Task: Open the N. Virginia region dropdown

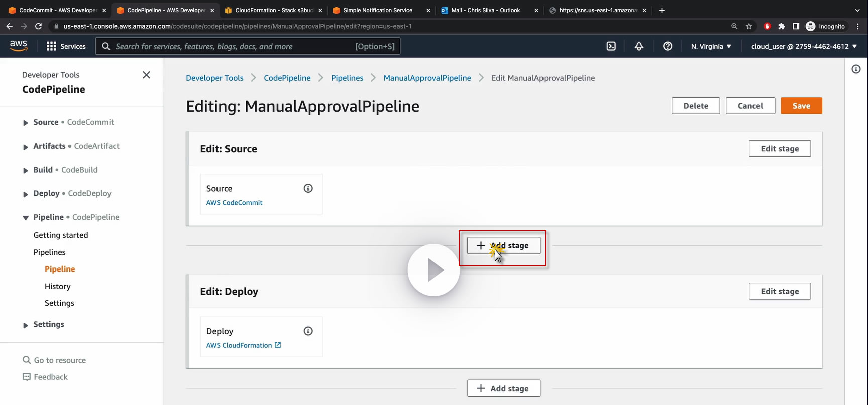Action: click(x=711, y=46)
